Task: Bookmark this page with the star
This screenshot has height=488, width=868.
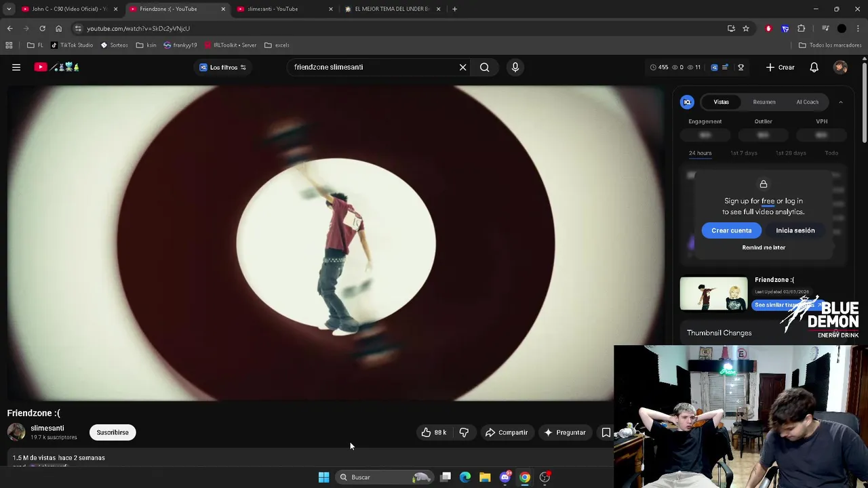Action: click(746, 28)
